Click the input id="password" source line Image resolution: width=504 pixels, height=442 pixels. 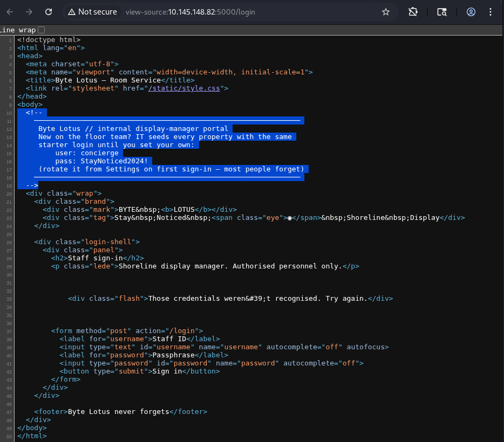coord(212,363)
